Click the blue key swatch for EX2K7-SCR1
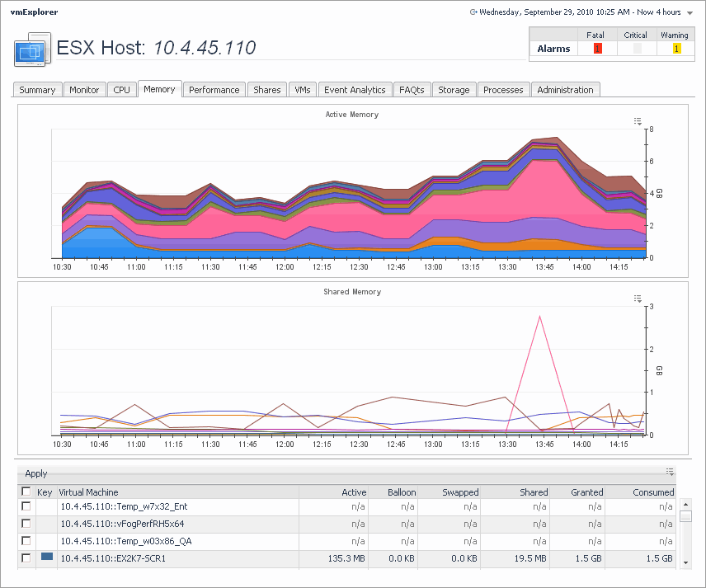This screenshot has width=706, height=588. (x=47, y=557)
